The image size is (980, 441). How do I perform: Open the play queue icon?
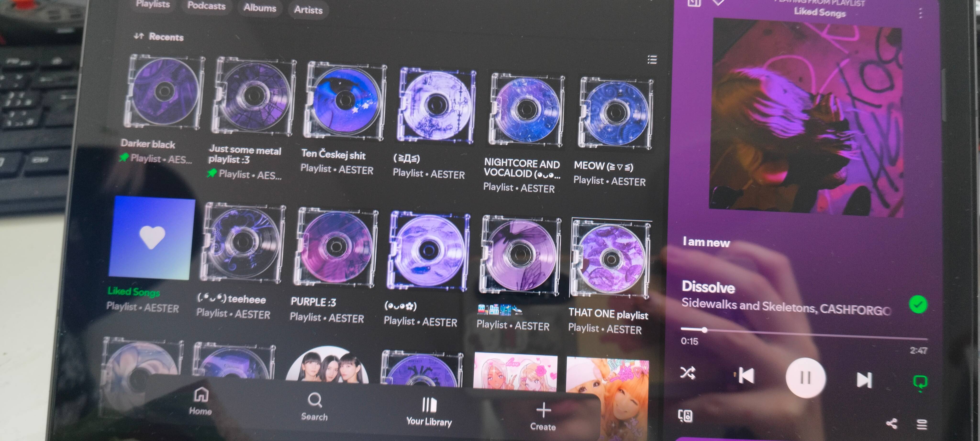pyautogui.click(x=921, y=424)
